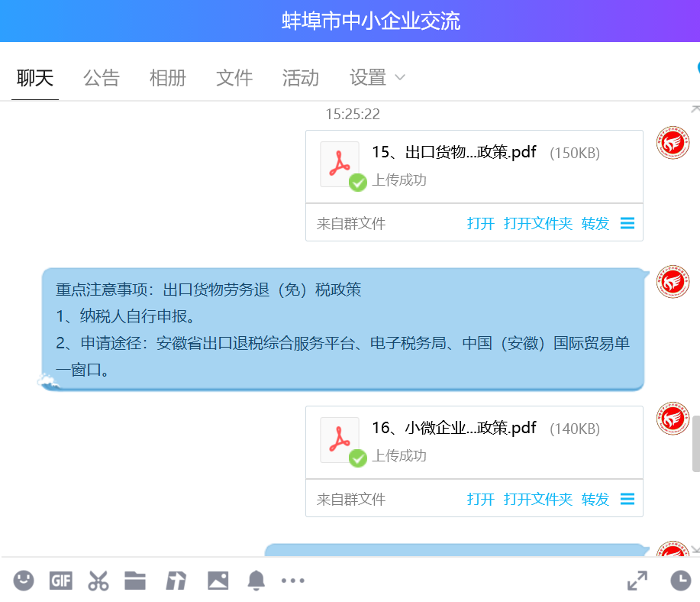The height and width of the screenshot is (602, 700).
Task: Click group title 蚌埠市中小企业交流
Action: [370, 21]
